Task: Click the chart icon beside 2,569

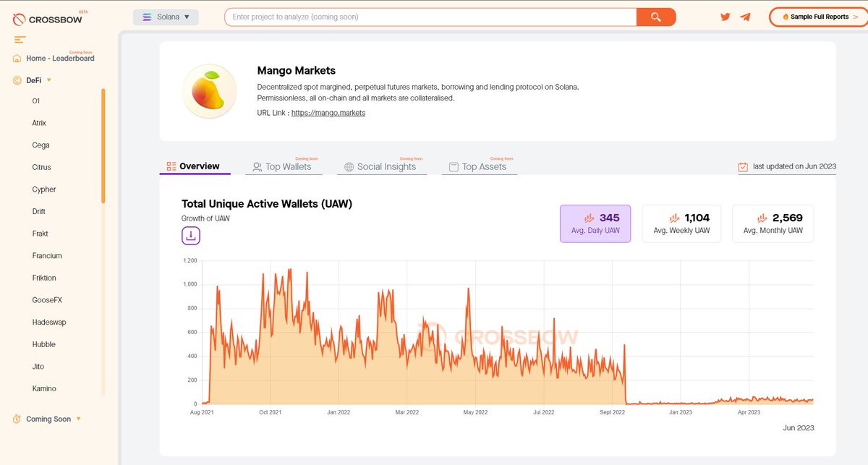Action: [x=762, y=218]
